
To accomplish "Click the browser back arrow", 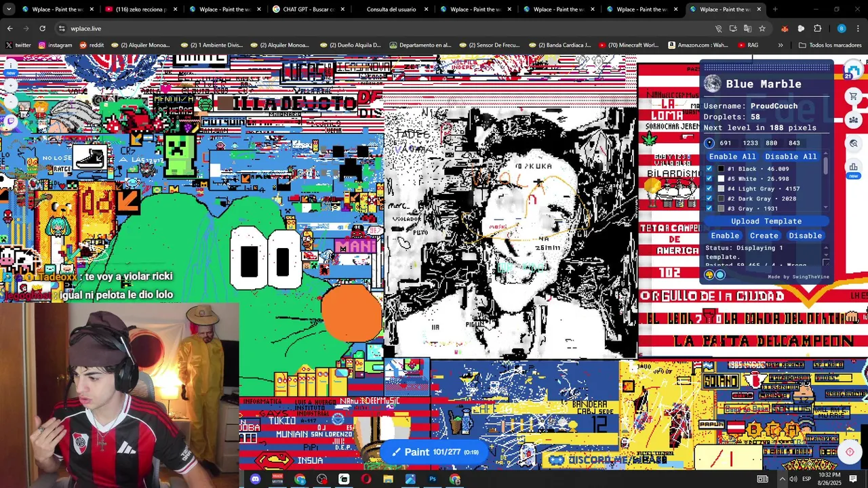I will coord(9,28).
